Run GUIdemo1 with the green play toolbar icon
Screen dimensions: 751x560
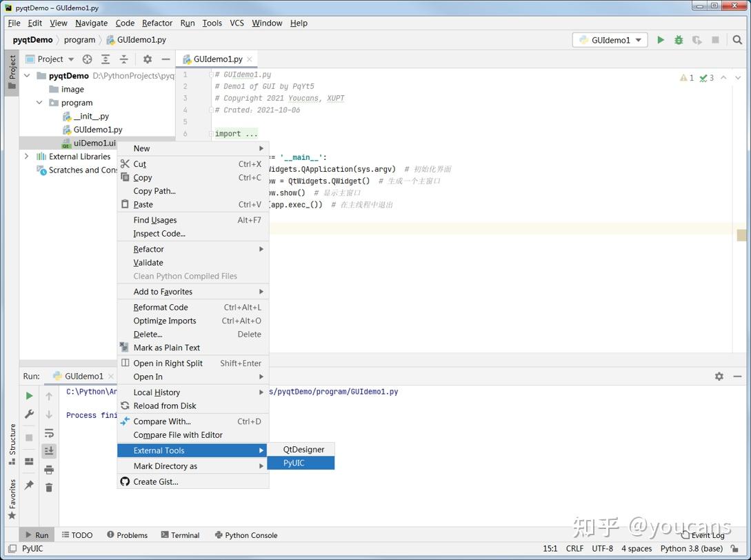click(660, 40)
